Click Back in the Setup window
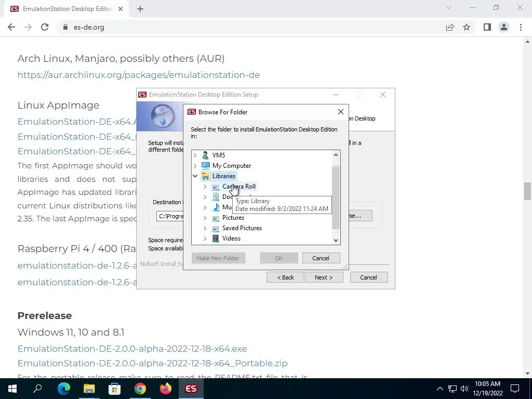This screenshot has height=399, width=532. (285, 277)
